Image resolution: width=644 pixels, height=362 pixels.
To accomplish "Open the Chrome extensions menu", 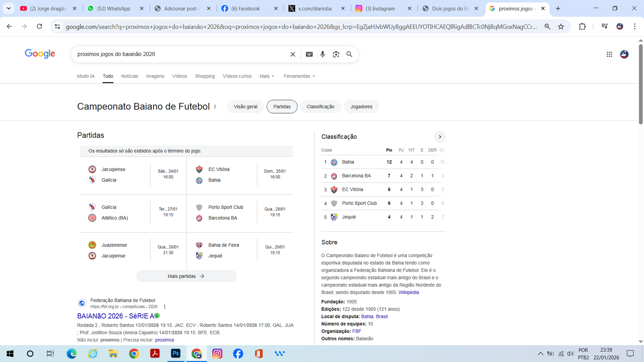I will click(582, 27).
